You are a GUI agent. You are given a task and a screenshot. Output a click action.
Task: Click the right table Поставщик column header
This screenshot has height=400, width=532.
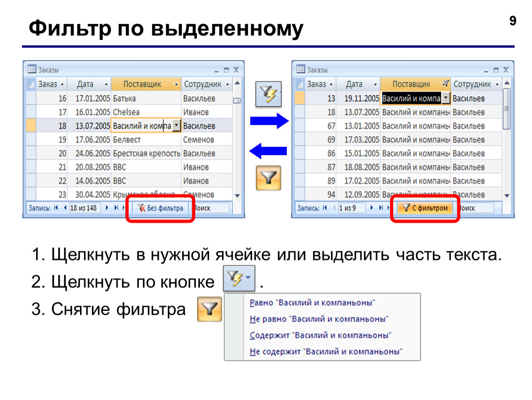coord(415,84)
